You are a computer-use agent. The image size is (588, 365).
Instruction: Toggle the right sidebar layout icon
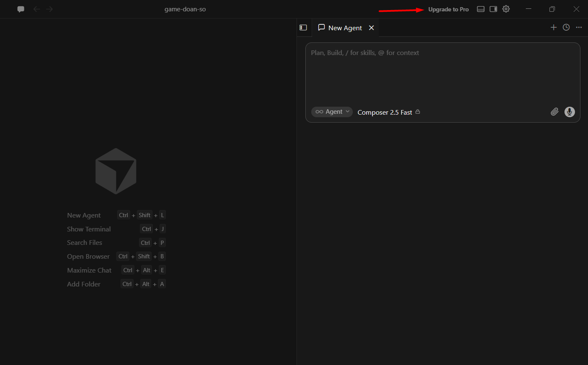pyautogui.click(x=493, y=9)
